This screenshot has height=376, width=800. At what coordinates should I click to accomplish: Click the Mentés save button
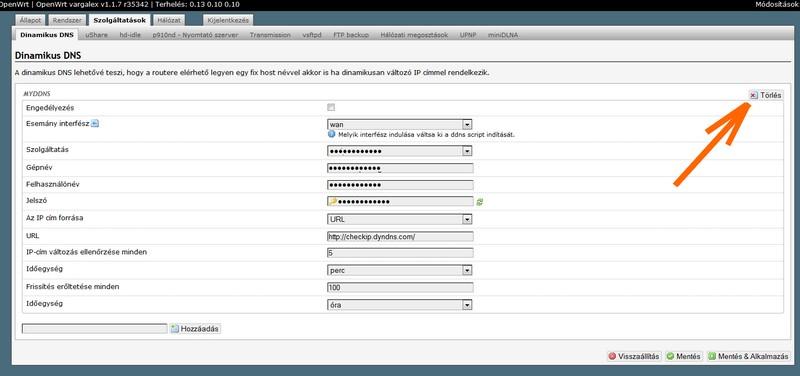[683, 357]
